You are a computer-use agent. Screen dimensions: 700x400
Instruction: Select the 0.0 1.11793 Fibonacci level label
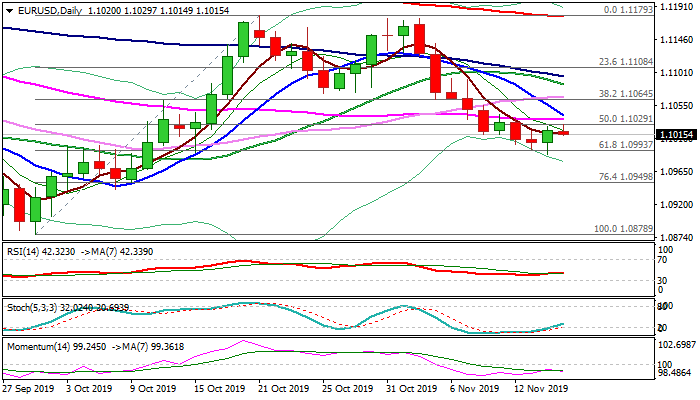point(628,9)
